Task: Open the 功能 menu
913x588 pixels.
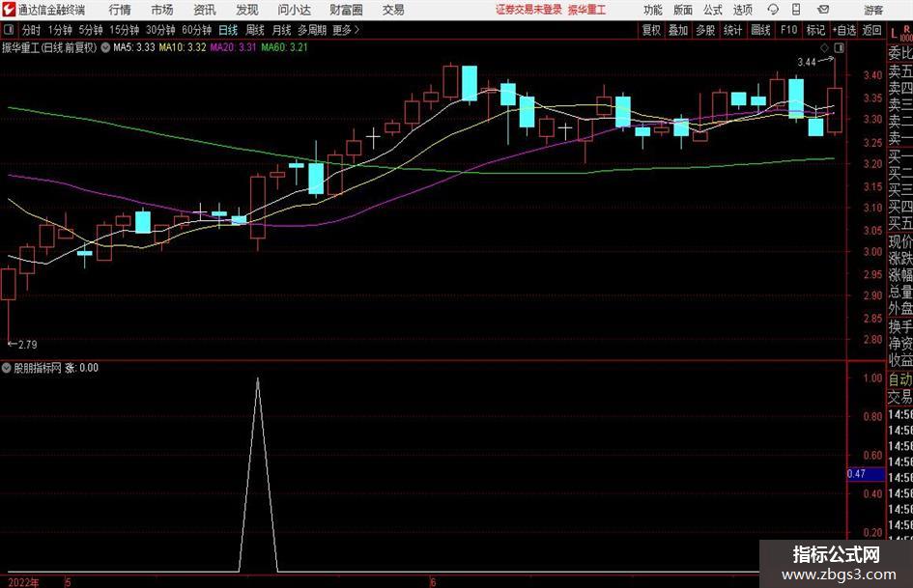Action: [653, 10]
